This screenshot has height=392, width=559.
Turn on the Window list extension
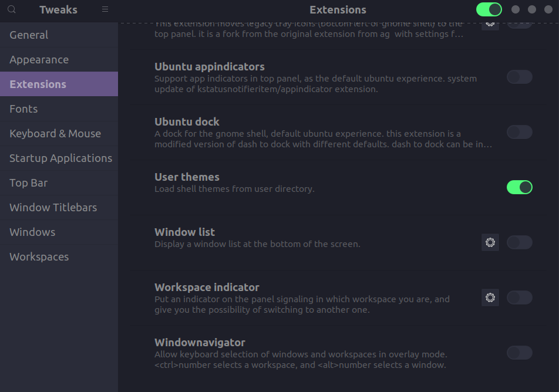point(519,242)
